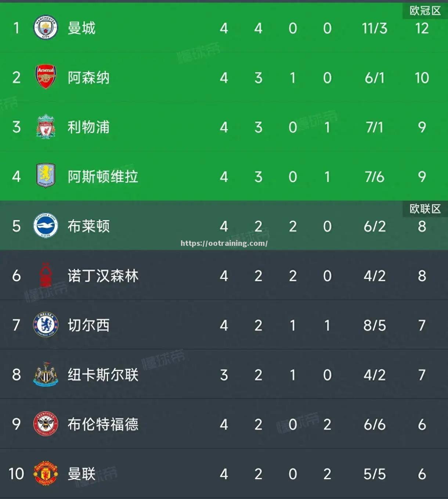
Task: Open the Manchester United crest
Action: tap(46, 474)
